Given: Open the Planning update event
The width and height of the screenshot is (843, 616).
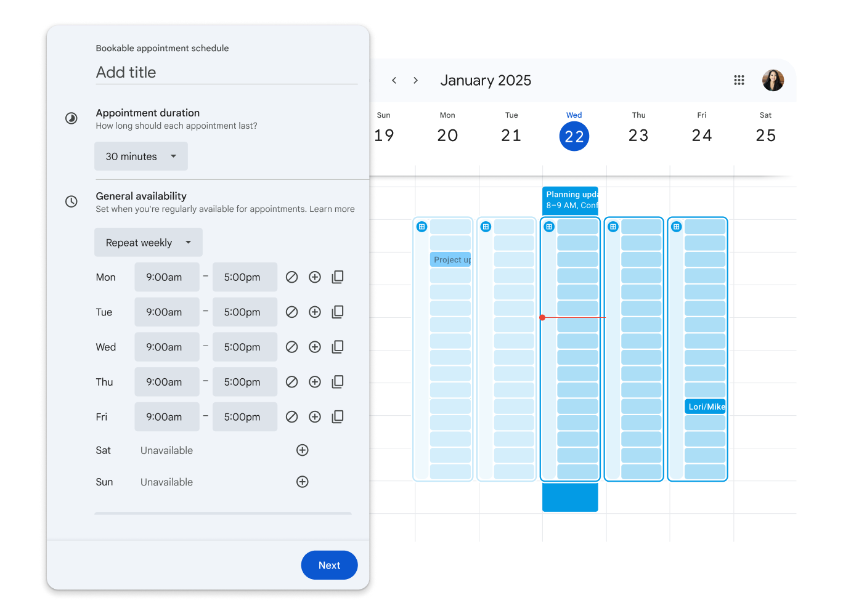Looking at the screenshot, I should [569, 200].
